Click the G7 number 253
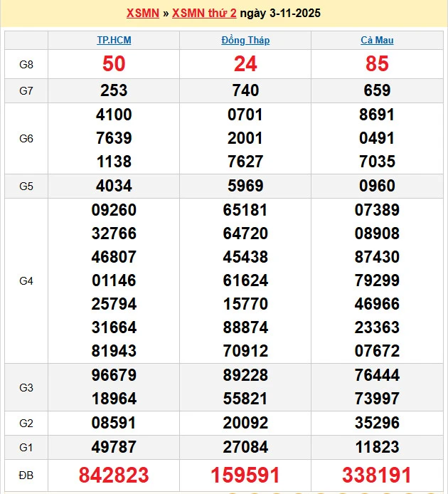The image size is (448, 494). pos(114,90)
